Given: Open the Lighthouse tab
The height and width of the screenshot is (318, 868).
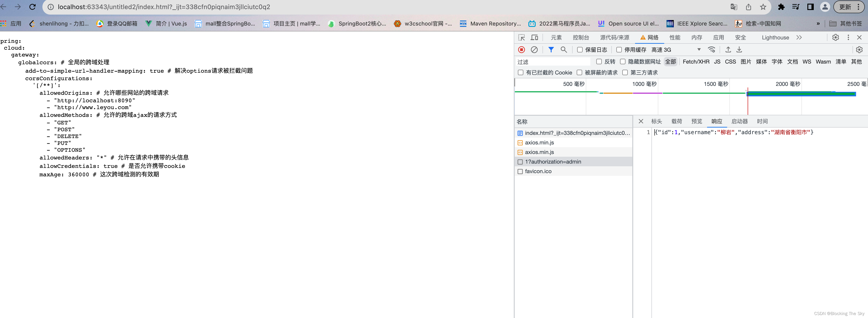Looking at the screenshot, I should (775, 37).
